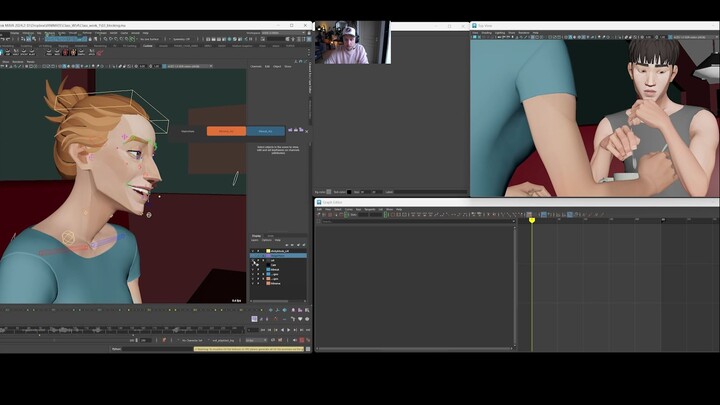720x405 pixels.
Task: Open animation preferences icon at range slider end
Action: click(308, 340)
